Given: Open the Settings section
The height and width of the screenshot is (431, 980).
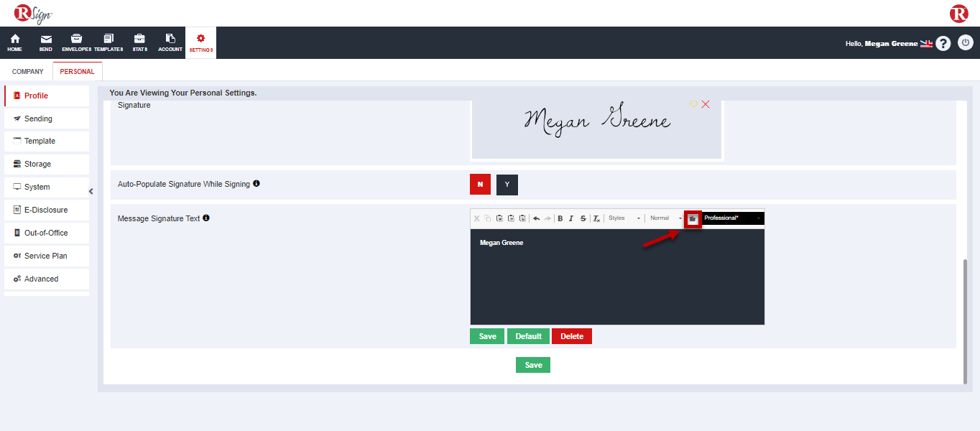Looking at the screenshot, I should tap(200, 42).
